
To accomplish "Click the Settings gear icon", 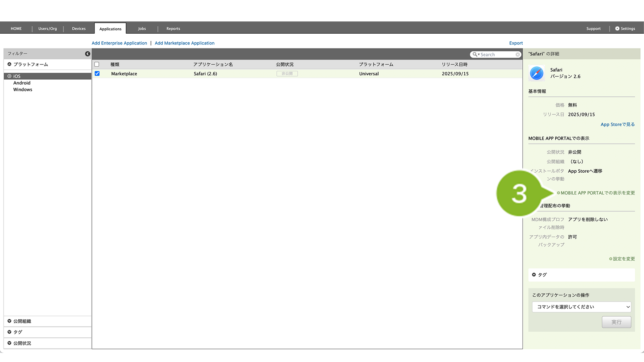I will 617,29.
